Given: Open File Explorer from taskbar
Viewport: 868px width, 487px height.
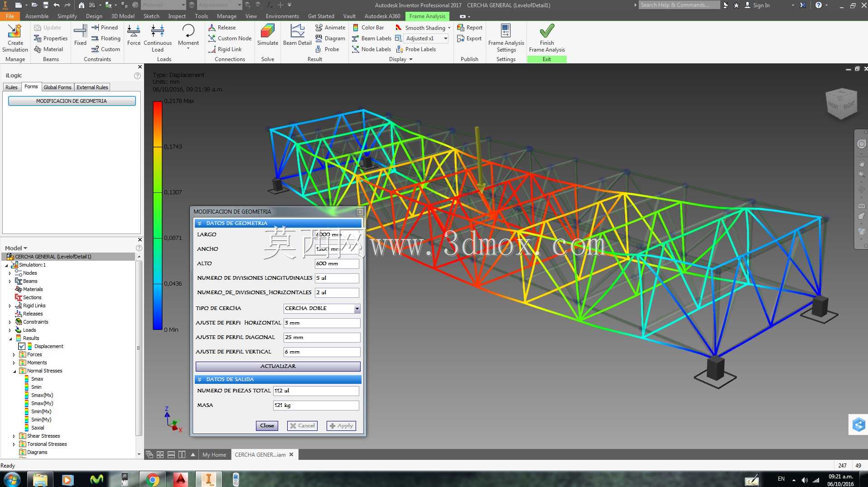Looking at the screenshot, I should 40,479.
